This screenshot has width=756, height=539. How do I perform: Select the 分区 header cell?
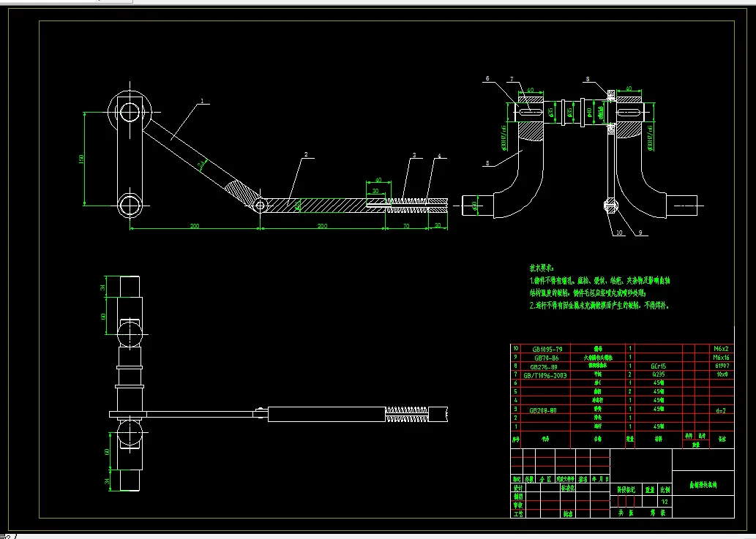click(x=545, y=479)
